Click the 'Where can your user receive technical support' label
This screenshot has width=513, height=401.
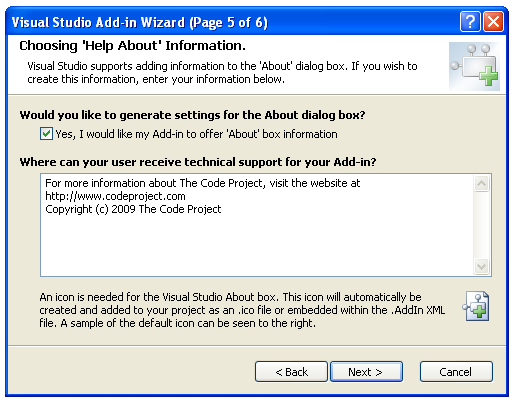click(198, 162)
